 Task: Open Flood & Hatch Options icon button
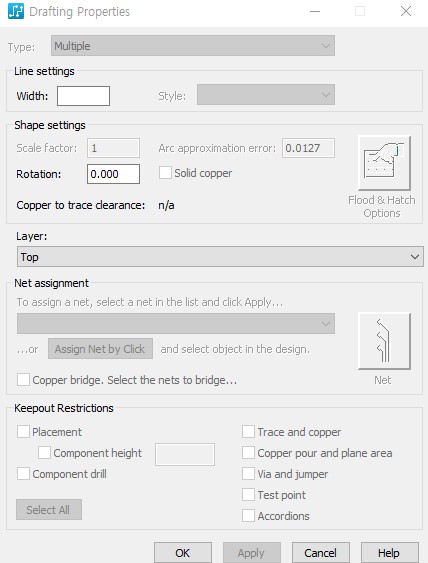click(384, 163)
